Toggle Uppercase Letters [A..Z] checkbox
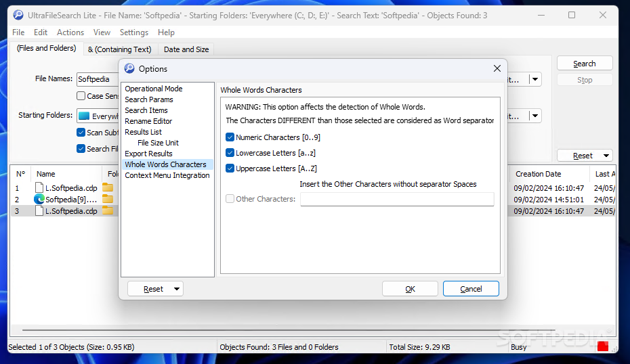 click(x=230, y=168)
